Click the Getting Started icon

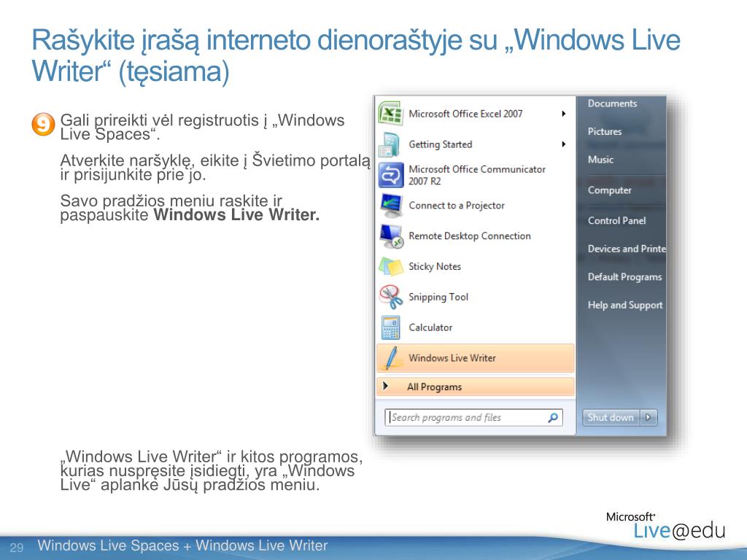391,144
